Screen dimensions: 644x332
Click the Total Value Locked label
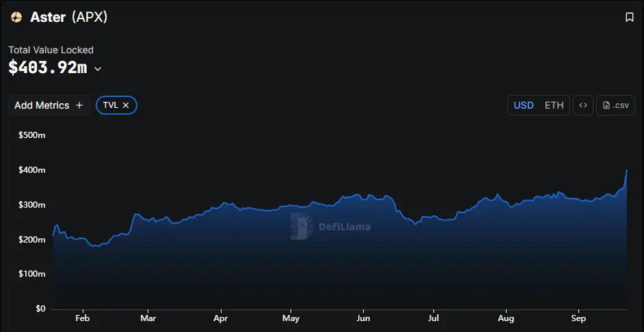(51, 50)
